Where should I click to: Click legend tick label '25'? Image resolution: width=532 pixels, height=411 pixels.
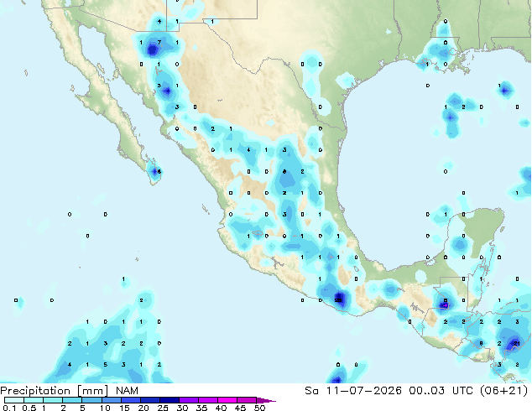pyautogui.click(x=163, y=408)
